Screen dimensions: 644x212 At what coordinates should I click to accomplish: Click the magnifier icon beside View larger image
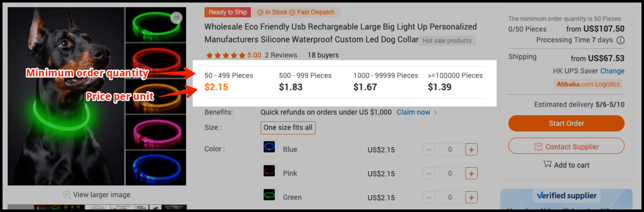tap(66, 195)
